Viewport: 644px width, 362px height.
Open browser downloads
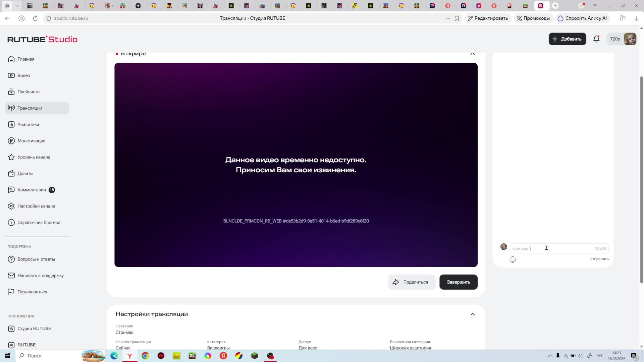pyautogui.click(x=636, y=18)
